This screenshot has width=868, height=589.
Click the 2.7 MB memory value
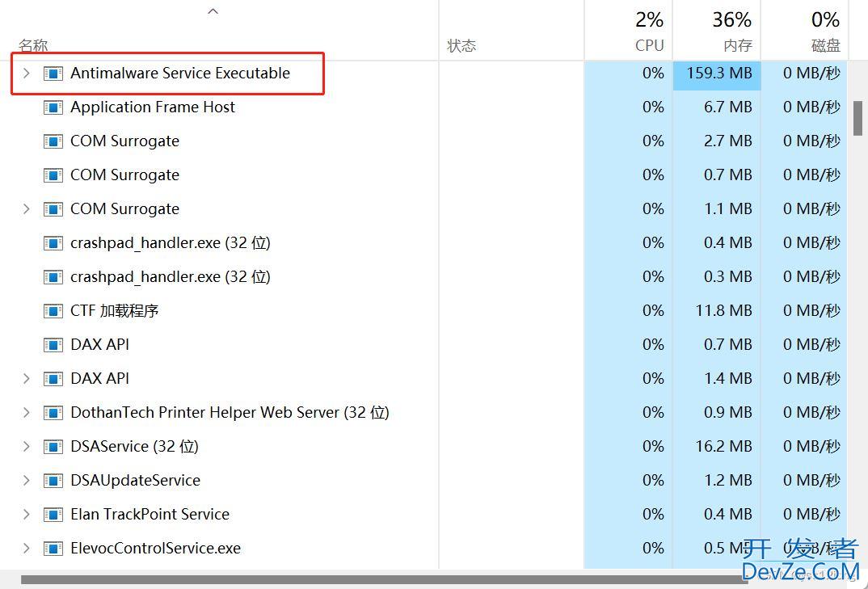click(x=727, y=141)
